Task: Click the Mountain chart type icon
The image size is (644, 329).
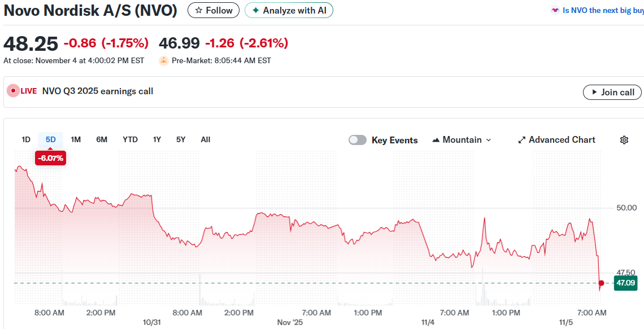Action: pos(436,140)
